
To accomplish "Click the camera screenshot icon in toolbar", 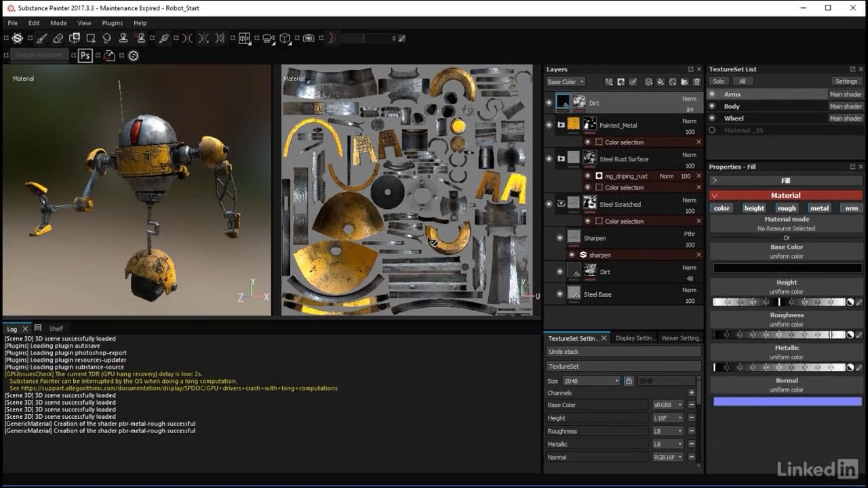I will (309, 39).
